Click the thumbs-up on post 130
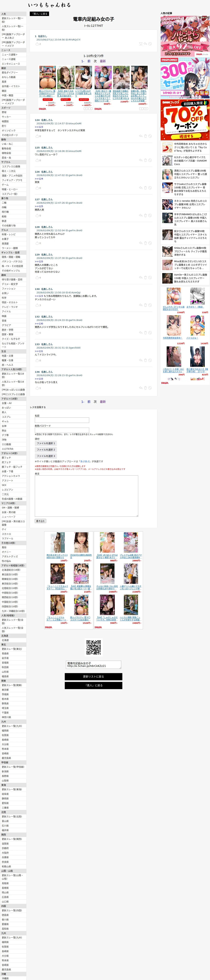 click(x=37, y=305)
